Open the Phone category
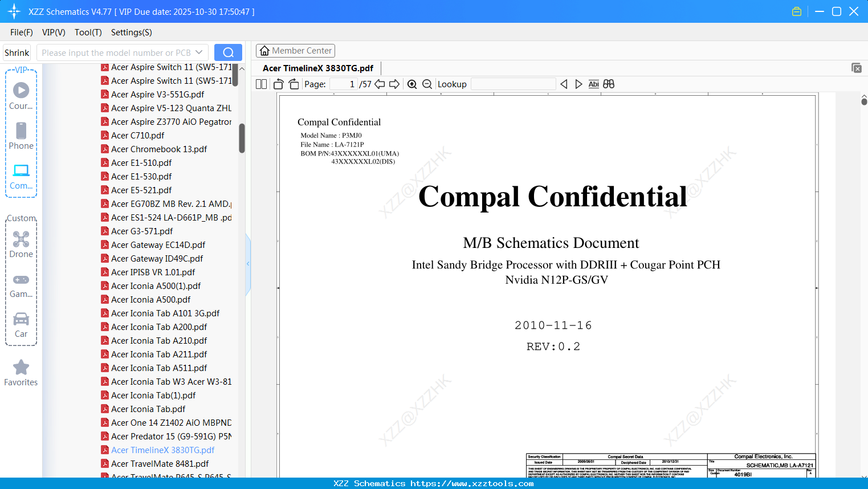Image resolution: width=868 pixels, height=489 pixels. pos(21,136)
